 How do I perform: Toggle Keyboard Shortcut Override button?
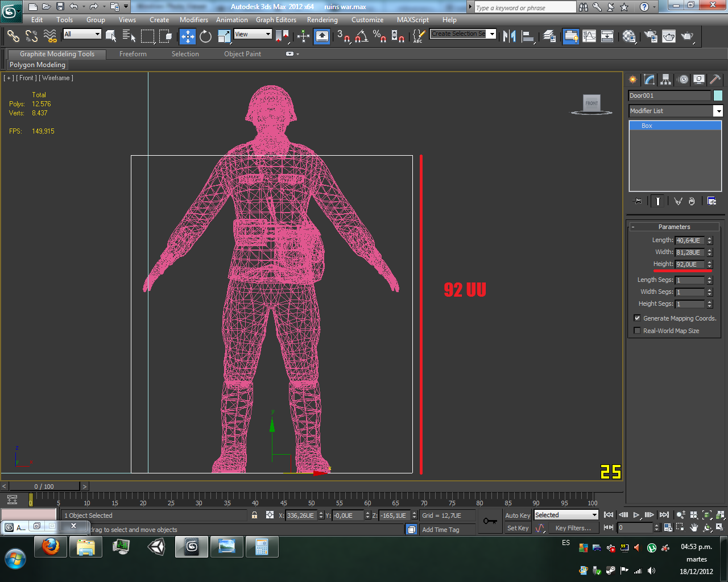click(322, 36)
